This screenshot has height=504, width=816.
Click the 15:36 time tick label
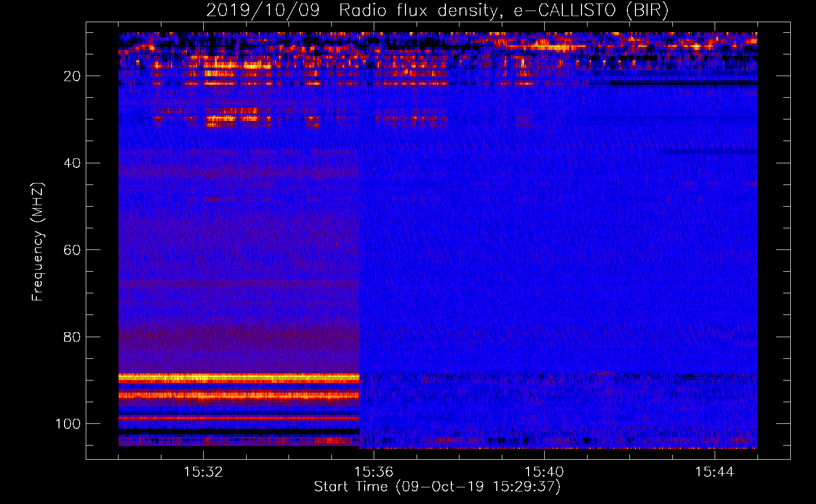click(374, 472)
